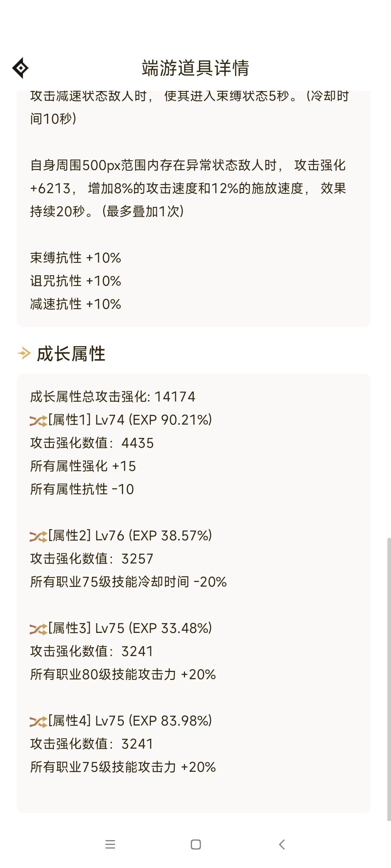Viewport: 391px width, 868px height.
Task: Select the 成长属性 section heading
Action: click(x=71, y=354)
